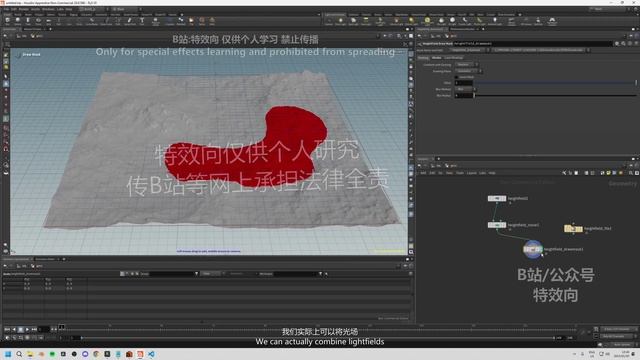Add a Sky Light from shelf
The height and width of the screenshot is (360, 640).
pyautogui.click(x=441, y=21)
